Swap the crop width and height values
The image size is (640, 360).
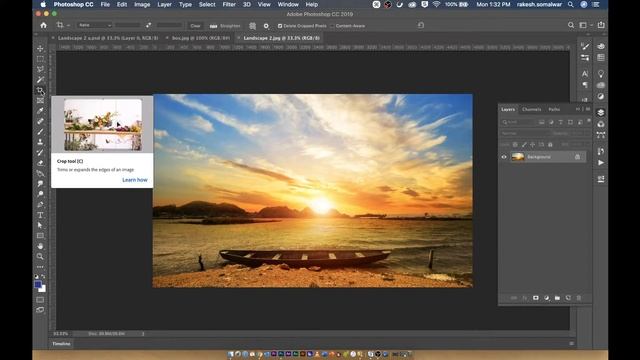point(149,25)
